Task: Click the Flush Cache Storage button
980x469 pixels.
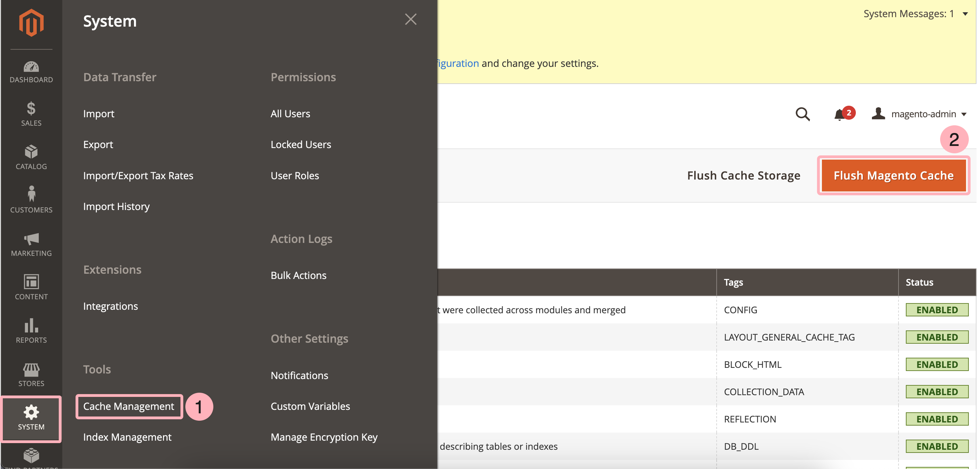Action: click(743, 175)
